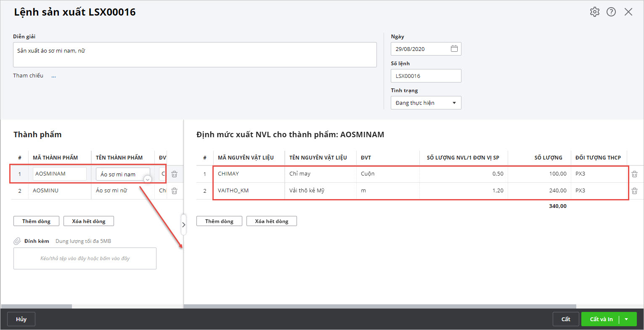Viewport: 644px width, 330px height.
Task: Click the Tham chiếu ellipsis link
Action: click(53, 76)
